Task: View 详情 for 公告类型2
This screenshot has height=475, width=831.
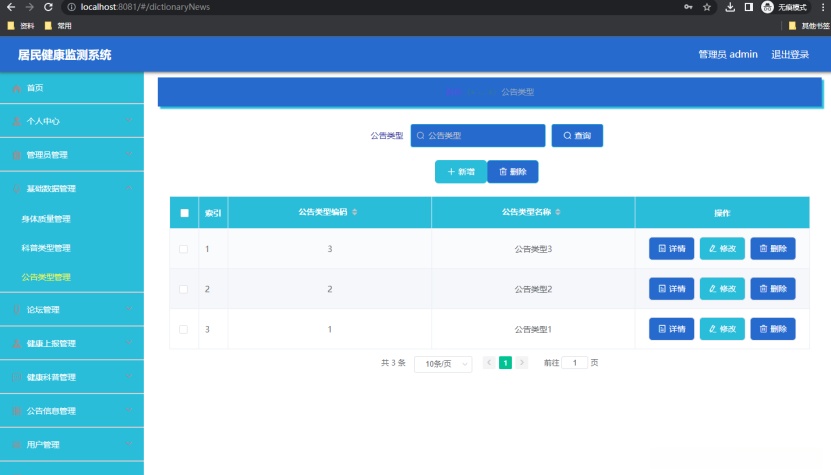Action: [x=671, y=289]
